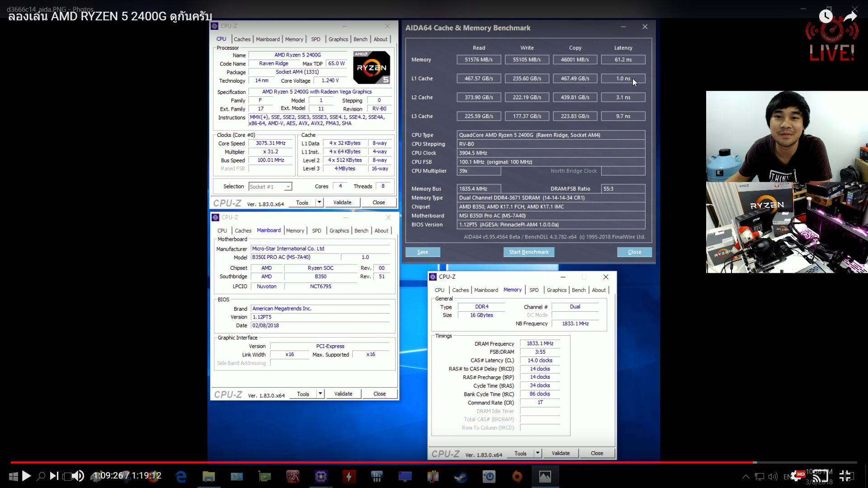Click Memory Latency value 61.2 ns

click(623, 60)
